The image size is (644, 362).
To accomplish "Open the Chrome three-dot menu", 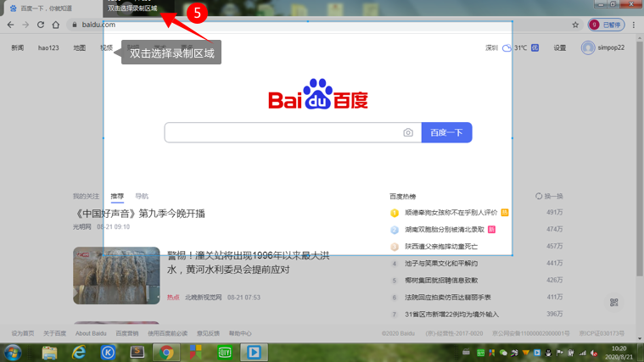I will [634, 25].
